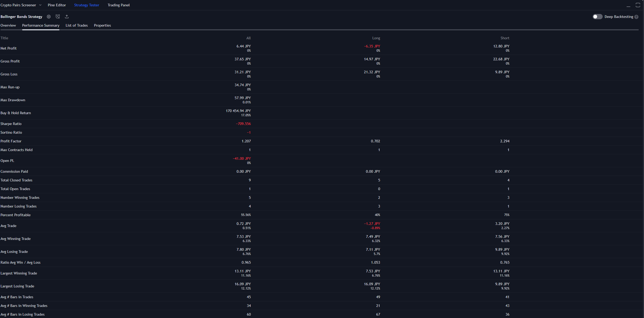Viewport: 644px width, 318px height.
Task: Select the Strategy Tester tab
Action: point(86,5)
